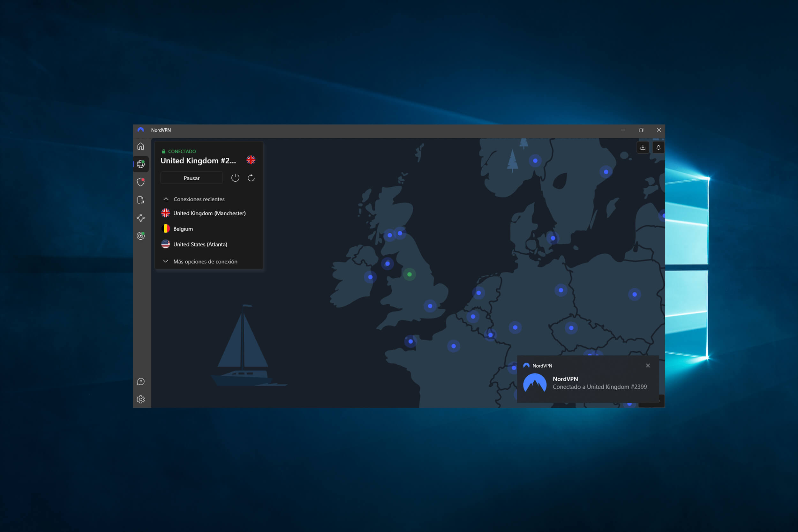Click the United Kingdom #2... server name
Image resolution: width=798 pixels, height=532 pixels.
click(198, 161)
